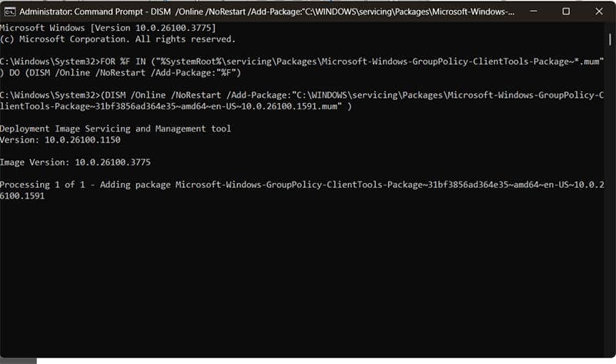This screenshot has width=616, height=364.
Task: Minimize the Command Prompt window
Action: [x=531, y=12]
